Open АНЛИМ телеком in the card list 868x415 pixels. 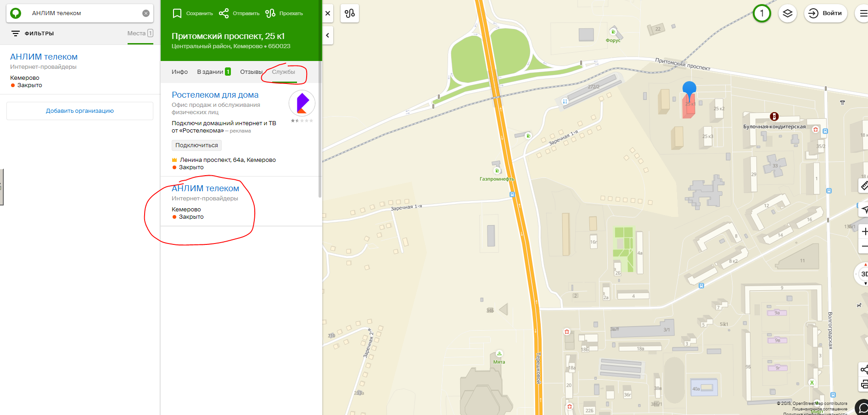tap(205, 188)
